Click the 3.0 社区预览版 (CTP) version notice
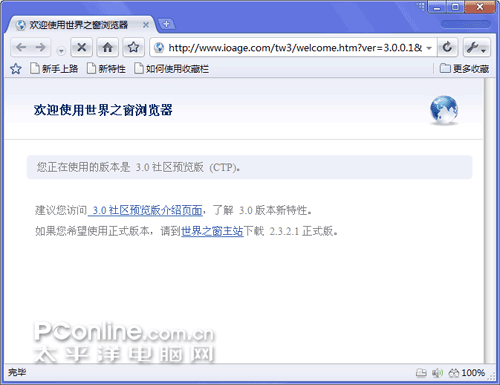Viewport: 500px width, 385px height. pyautogui.click(x=250, y=167)
